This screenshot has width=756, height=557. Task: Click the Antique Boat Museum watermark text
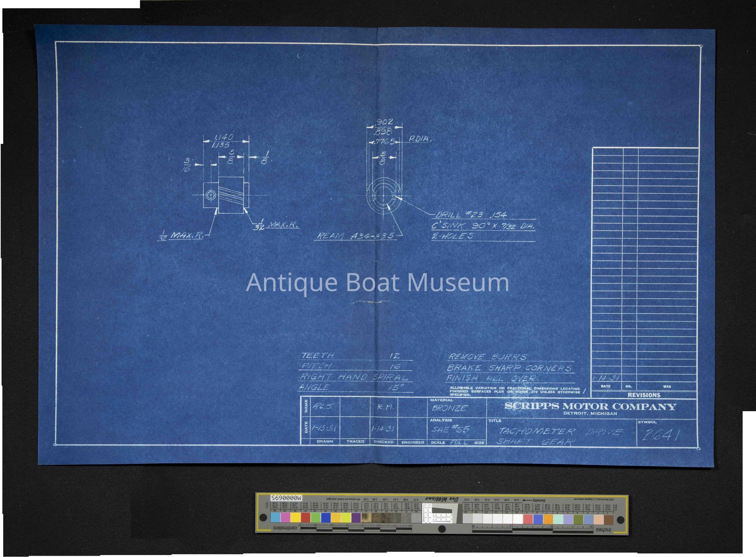[377, 283]
